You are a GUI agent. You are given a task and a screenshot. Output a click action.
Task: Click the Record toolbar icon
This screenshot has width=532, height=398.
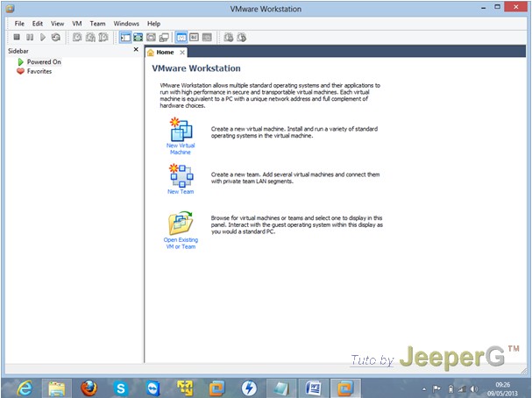tap(229, 37)
